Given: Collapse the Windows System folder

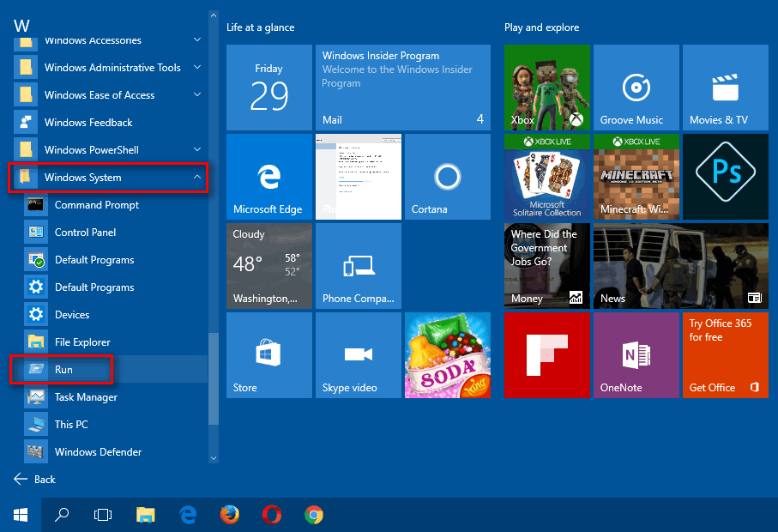Looking at the screenshot, I should [112, 177].
